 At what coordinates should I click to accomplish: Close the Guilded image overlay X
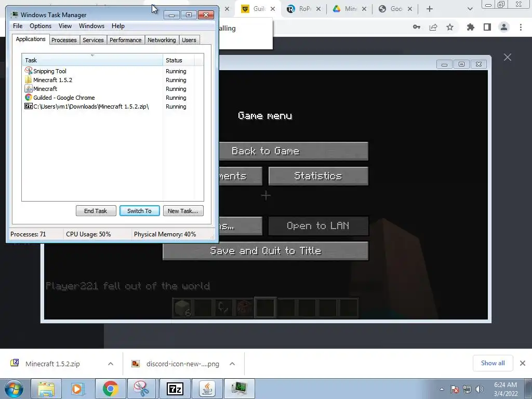click(x=508, y=57)
